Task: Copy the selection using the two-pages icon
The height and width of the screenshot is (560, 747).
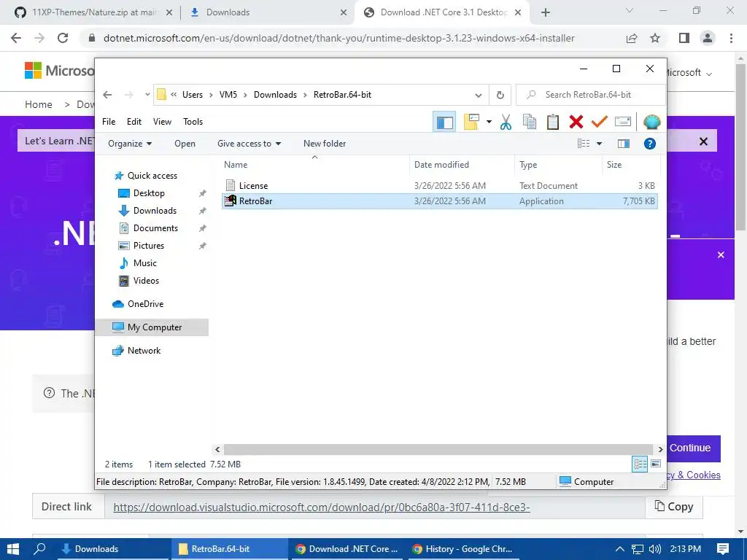Action: coord(530,122)
